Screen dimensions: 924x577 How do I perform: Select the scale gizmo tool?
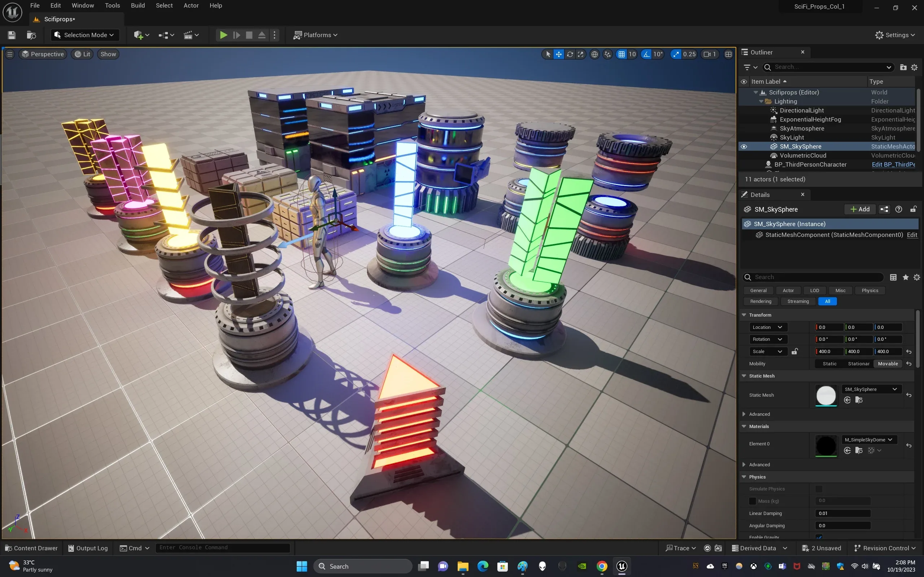[580, 54]
